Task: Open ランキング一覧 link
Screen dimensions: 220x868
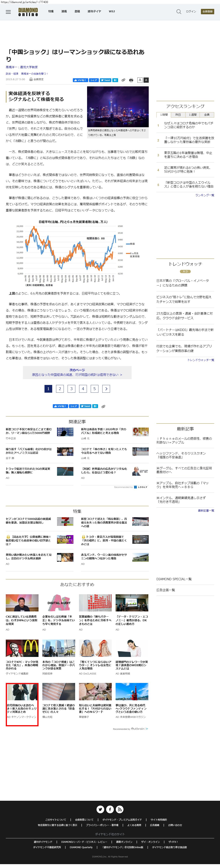Action: pos(205,195)
